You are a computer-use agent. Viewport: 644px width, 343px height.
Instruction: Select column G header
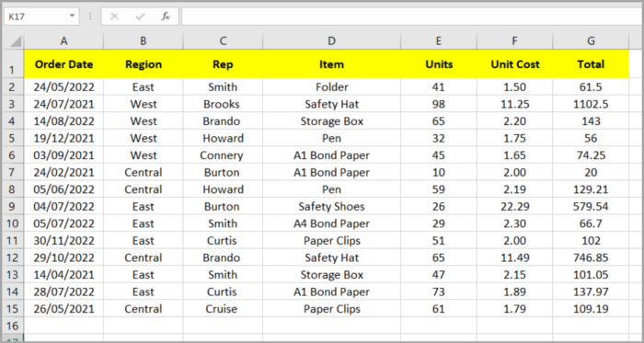591,41
